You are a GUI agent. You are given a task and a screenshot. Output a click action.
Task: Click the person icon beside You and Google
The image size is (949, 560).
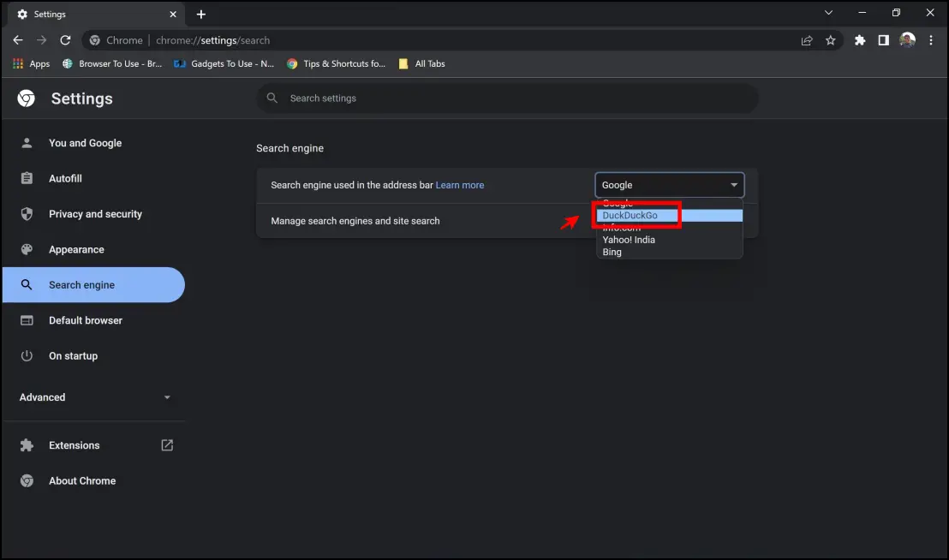pos(27,143)
